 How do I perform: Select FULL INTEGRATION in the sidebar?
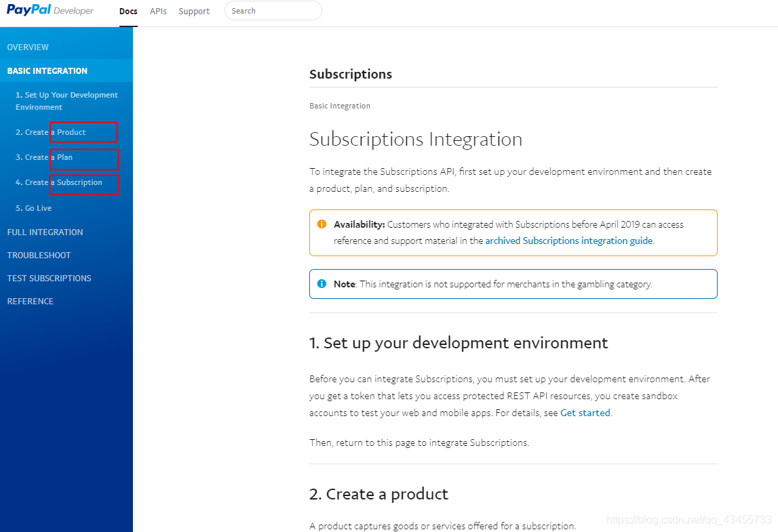click(45, 232)
